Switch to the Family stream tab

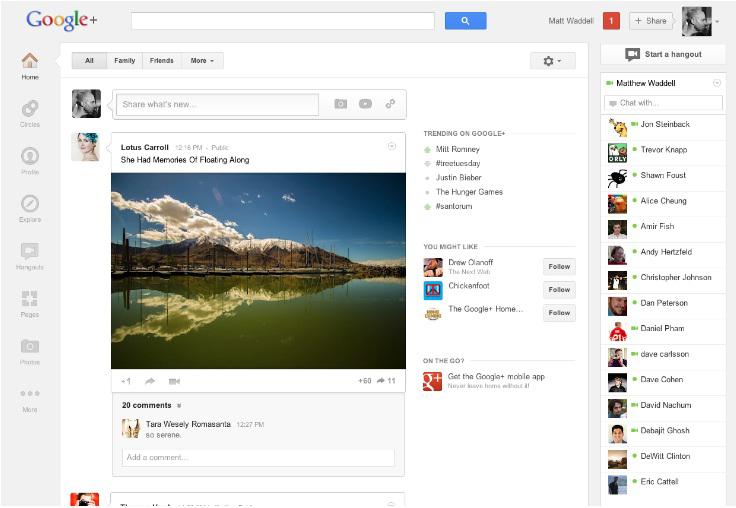[124, 61]
